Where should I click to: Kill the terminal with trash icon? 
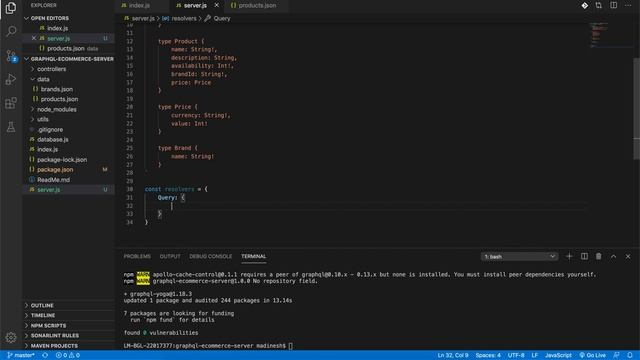click(x=598, y=256)
